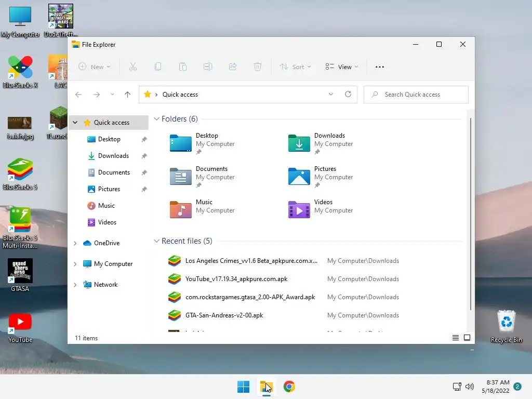The width and height of the screenshot is (532, 399).
Task: Open the notification badge in taskbar
Action: (517, 387)
